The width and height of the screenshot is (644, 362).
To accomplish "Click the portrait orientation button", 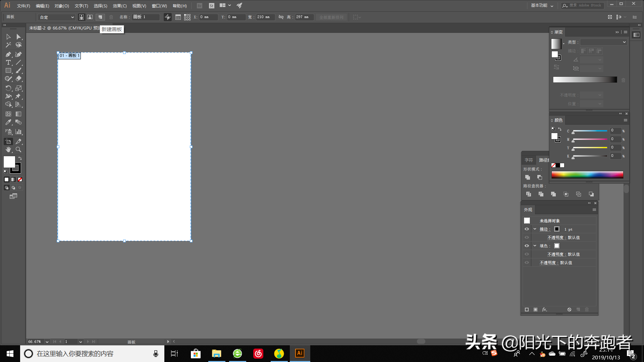I will [82, 17].
